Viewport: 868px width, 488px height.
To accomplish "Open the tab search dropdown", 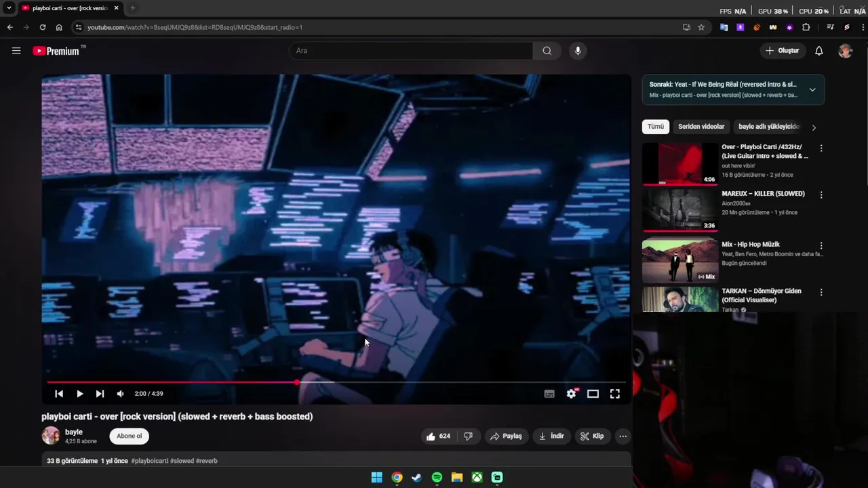I will (9, 8).
